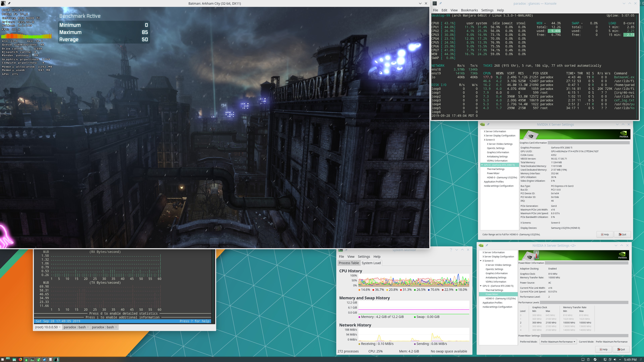Image resolution: width=644 pixels, height=362 pixels.
Task: Click the Show Desktop icon in system tray
Action: pos(583,359)
